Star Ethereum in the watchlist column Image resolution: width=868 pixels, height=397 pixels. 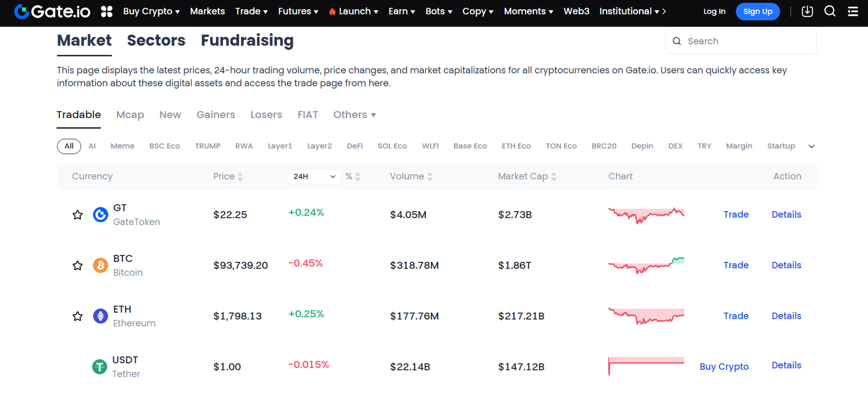(77, 316)
